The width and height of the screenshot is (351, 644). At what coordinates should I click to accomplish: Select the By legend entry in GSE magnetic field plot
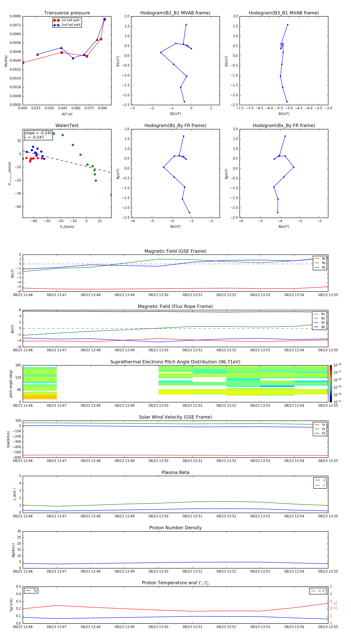[320, 263]
